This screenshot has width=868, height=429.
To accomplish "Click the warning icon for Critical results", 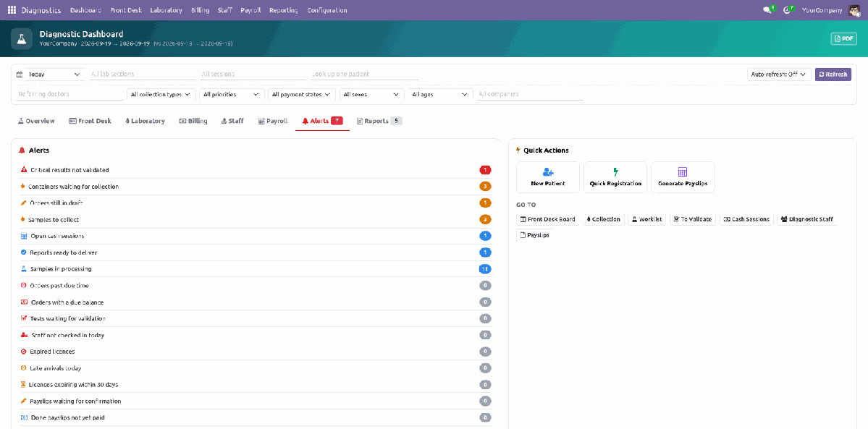I will tap(24, 169).
